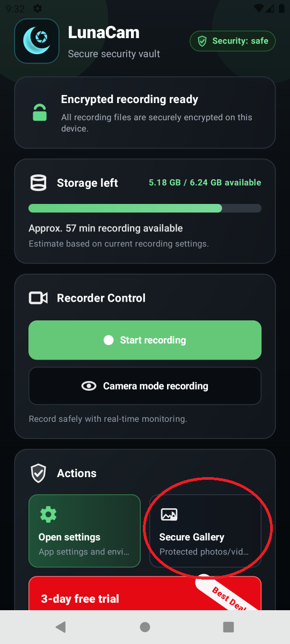Tap the green padlock encryption icon

[40, 113]
